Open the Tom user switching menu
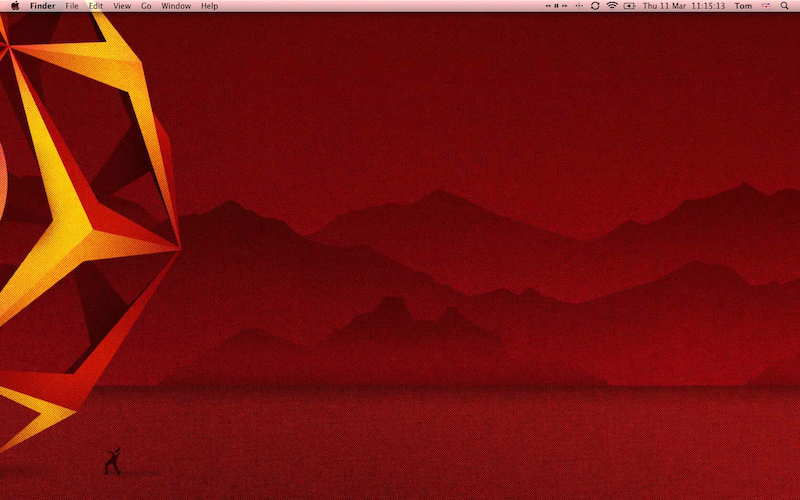 pyautogui.click(x=743, y=6)
